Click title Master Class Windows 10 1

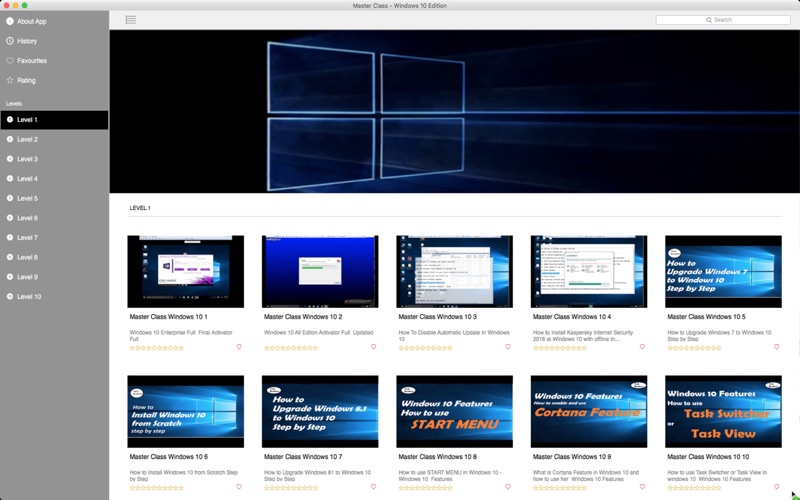click(x=168, y=317)
